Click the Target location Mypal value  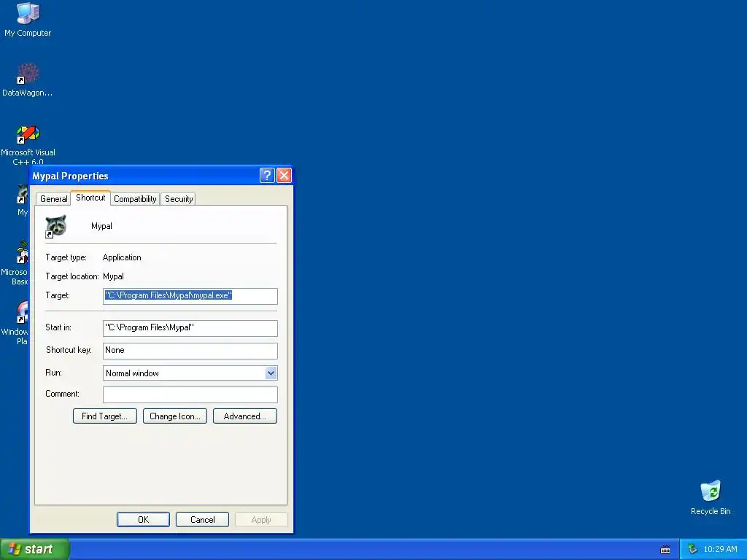point(113,276)
